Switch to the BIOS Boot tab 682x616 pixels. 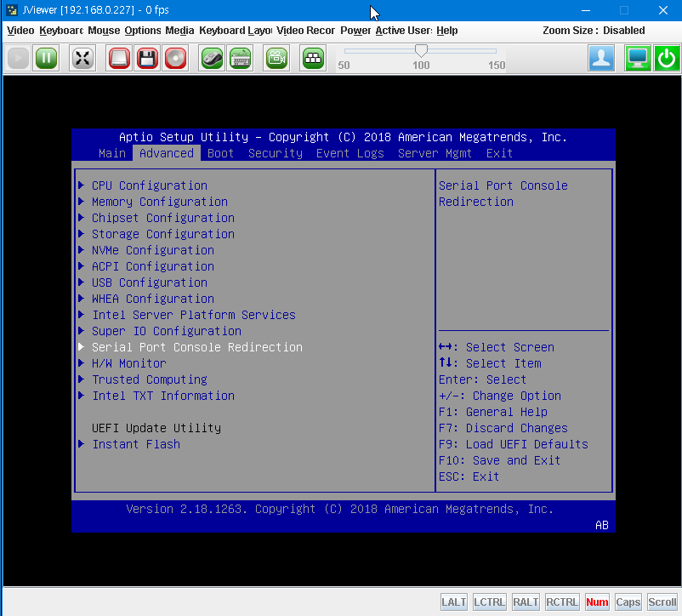[x=220, y=153]
